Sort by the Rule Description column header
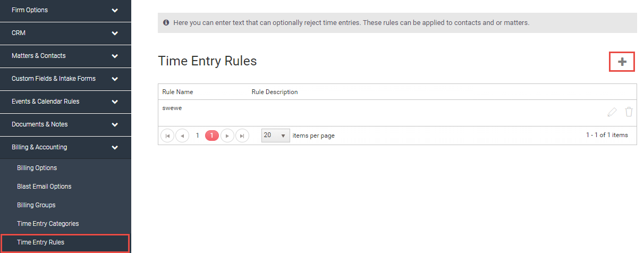Image resolution: width=644 pixels, height=253 pixels. (275, 92)
